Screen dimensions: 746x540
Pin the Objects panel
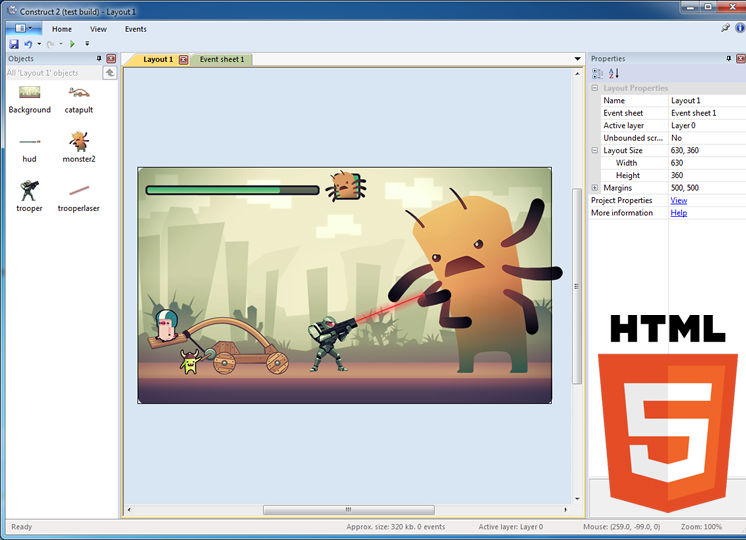point(99,59)
